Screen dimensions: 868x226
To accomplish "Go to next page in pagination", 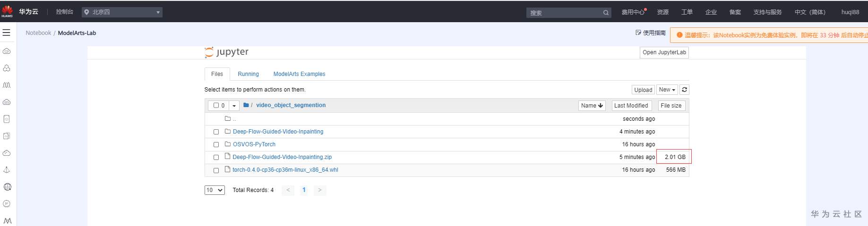I will pos(319,190).
